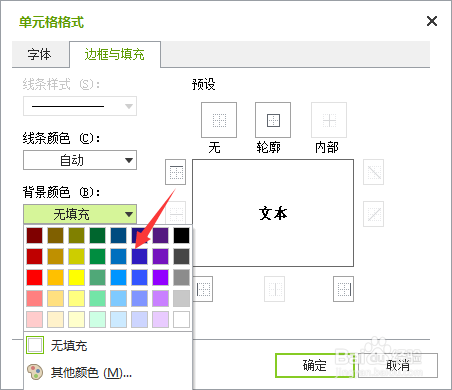
Task: Pick the black color swatch
Action: (181, 235)
